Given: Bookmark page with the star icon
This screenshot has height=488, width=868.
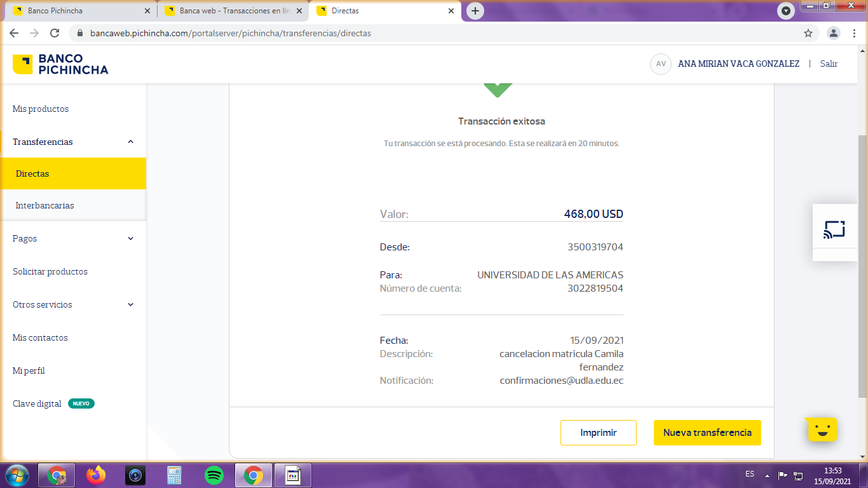Looking at the screenshot, I should tap(808, 33).
